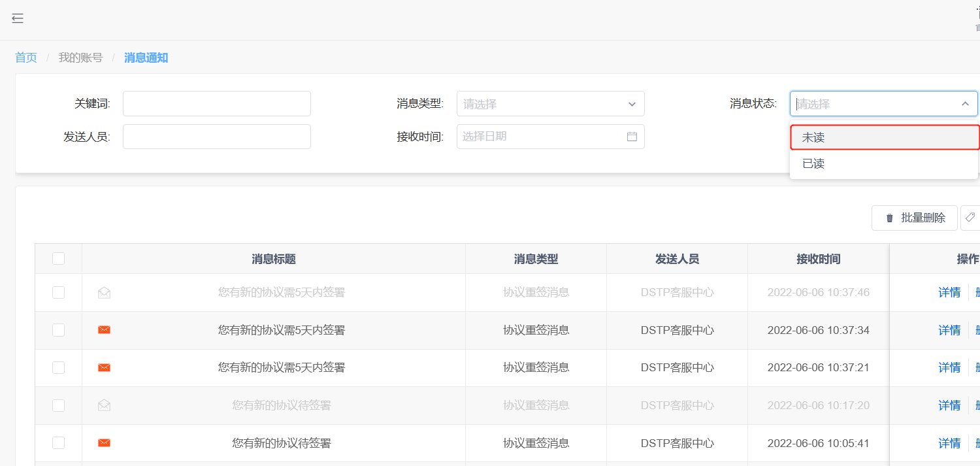The height and width of the screenshot is (466, 980).
Task: Select 已读 from the status list
Action: [883, 163]
